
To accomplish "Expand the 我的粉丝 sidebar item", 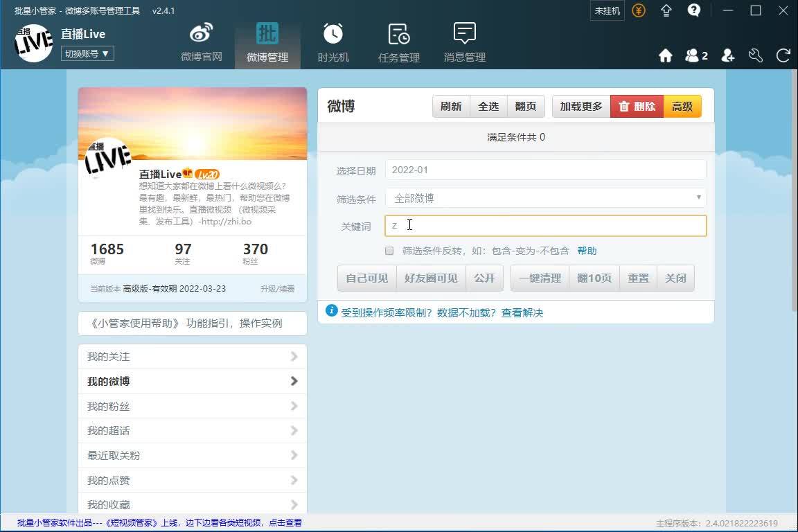I will (193, 406).
